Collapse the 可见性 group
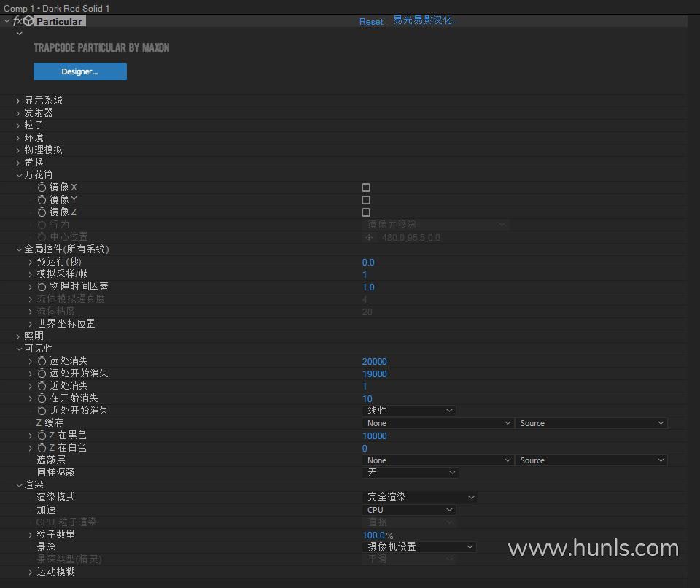The width and height of the screenshot is (700, 588). tap(19, 349)
